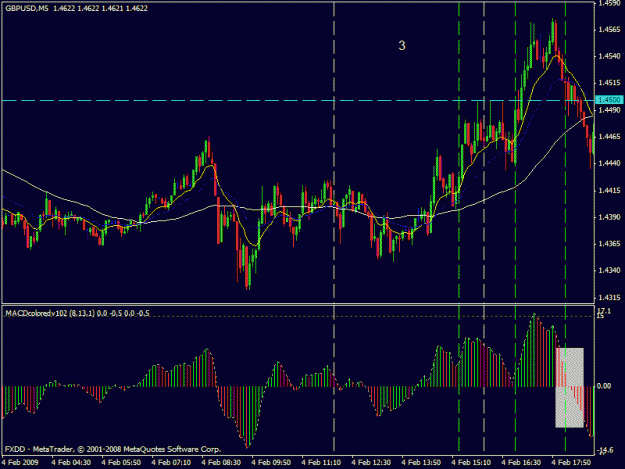Click the 1.4590 price axis label
This screenshot has width=625, height=469.
(x=610, y=3)
